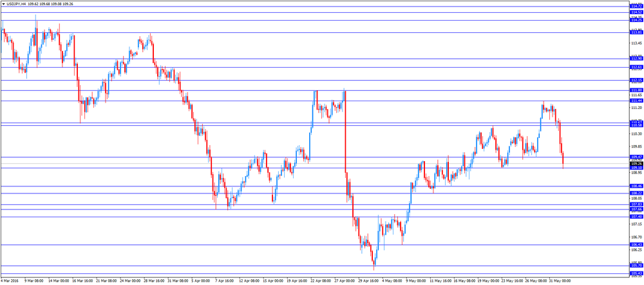Click the 112.90 blue price label
The image size is (644, 285).
pos(636,59)
